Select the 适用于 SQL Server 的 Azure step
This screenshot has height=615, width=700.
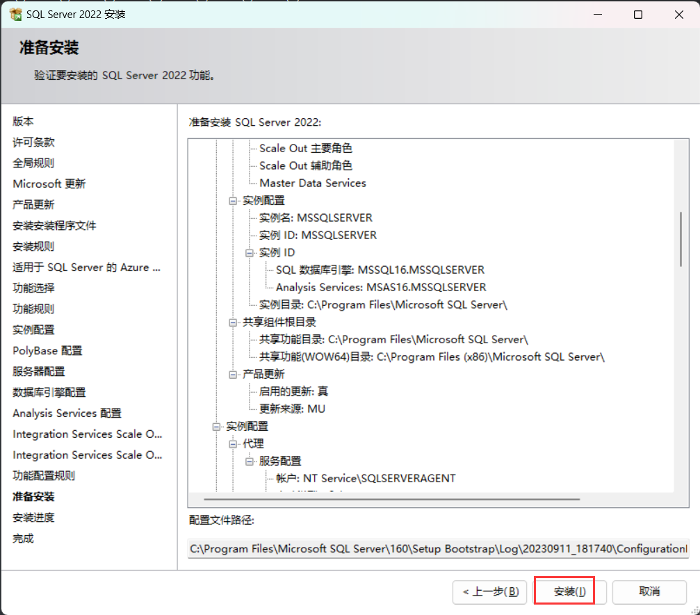[x=87, y=268]
